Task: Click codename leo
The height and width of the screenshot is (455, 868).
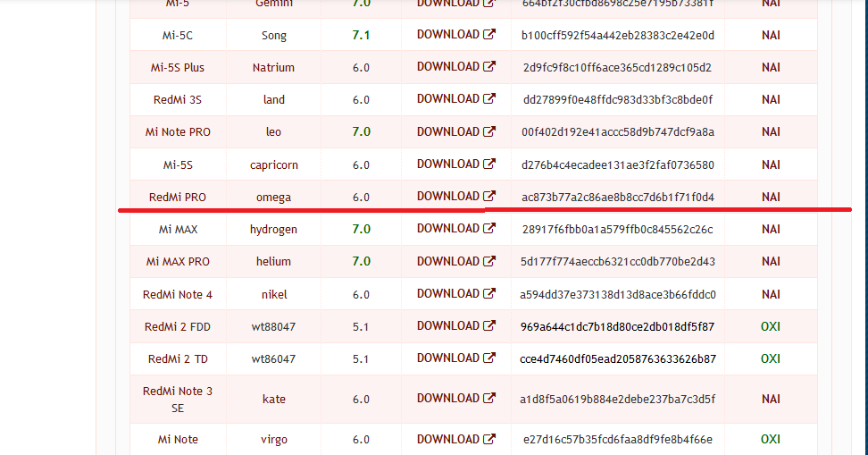Action: click(273, 132)
